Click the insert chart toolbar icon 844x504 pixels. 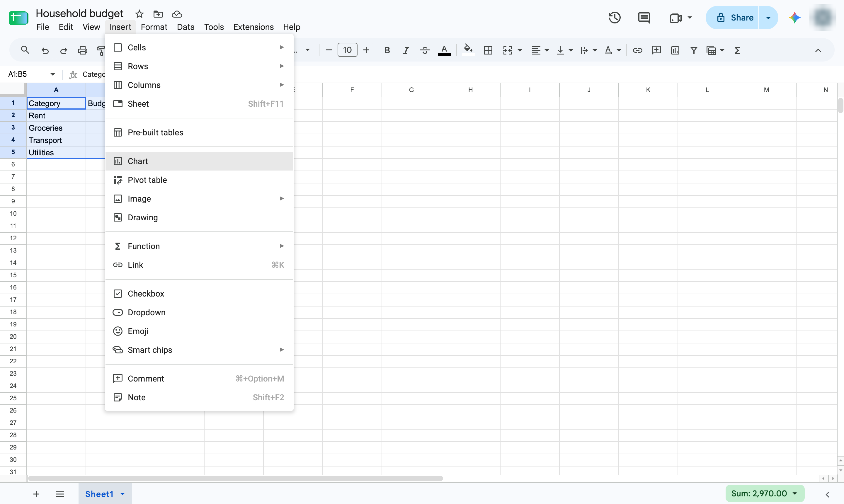(675, 50)
